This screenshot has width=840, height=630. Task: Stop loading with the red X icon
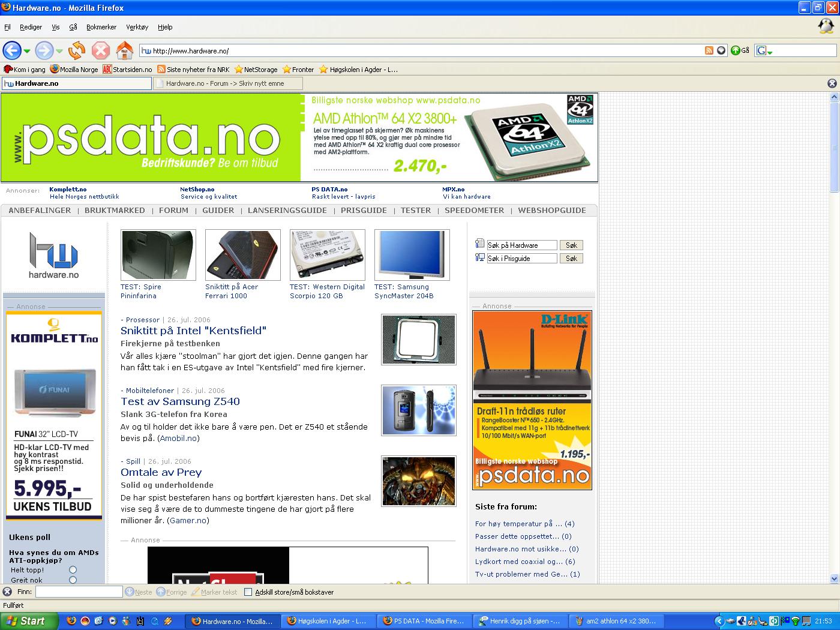click(101, 50)
